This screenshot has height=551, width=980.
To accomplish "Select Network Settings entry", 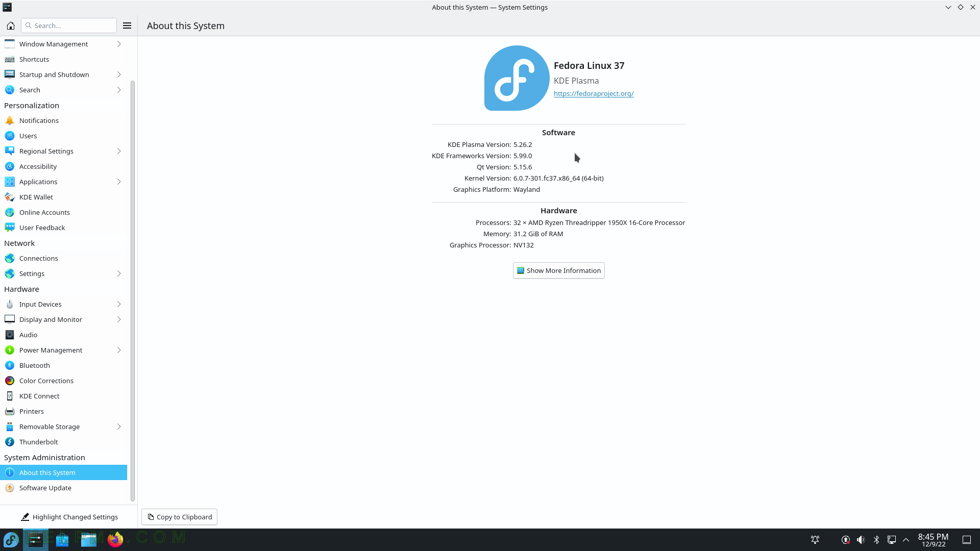I will (x=63, y=273).
